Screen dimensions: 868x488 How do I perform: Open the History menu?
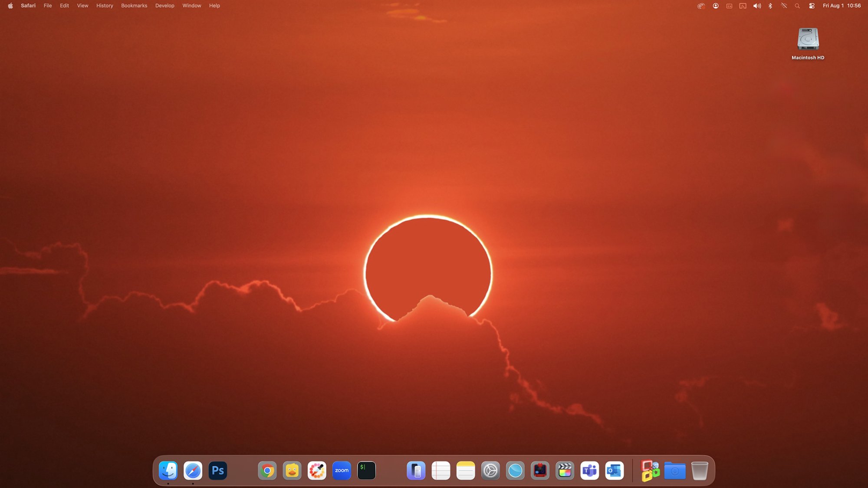pos(105,6)
